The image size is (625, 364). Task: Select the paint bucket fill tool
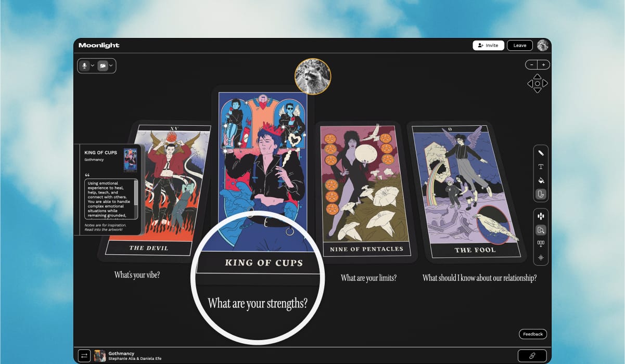(x=541, y=180)
